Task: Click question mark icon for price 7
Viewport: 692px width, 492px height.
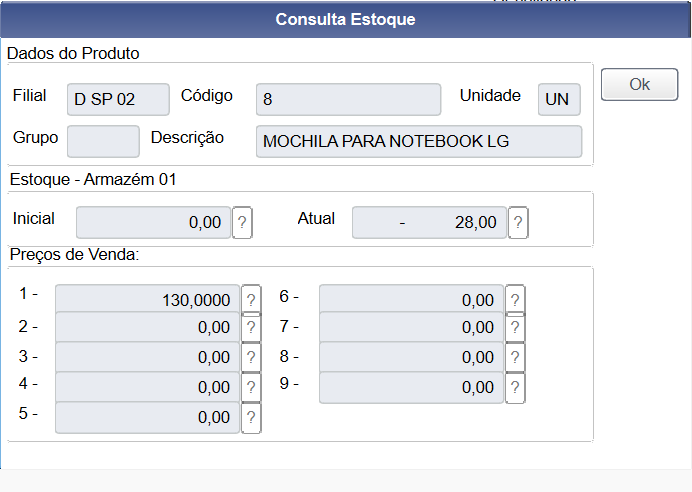Action: point(515,327)
